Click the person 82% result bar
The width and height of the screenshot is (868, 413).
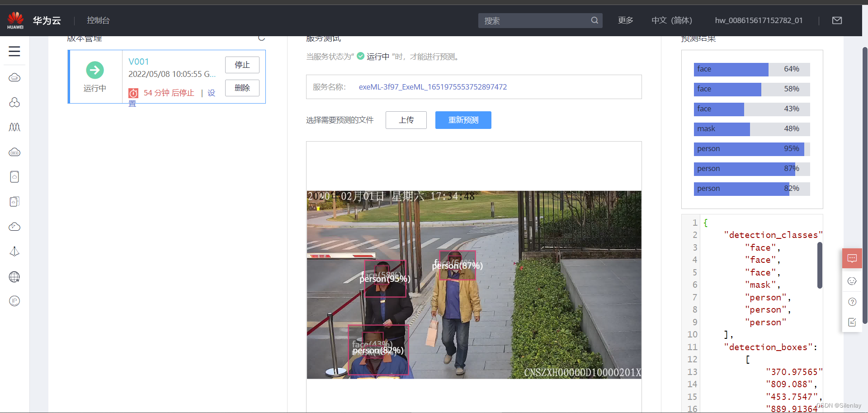[x=752, y=189]
